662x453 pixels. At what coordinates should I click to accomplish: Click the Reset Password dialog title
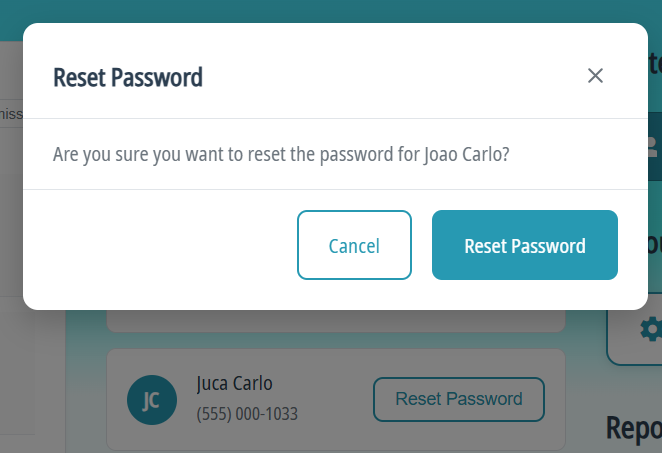[x=128, y=77]
